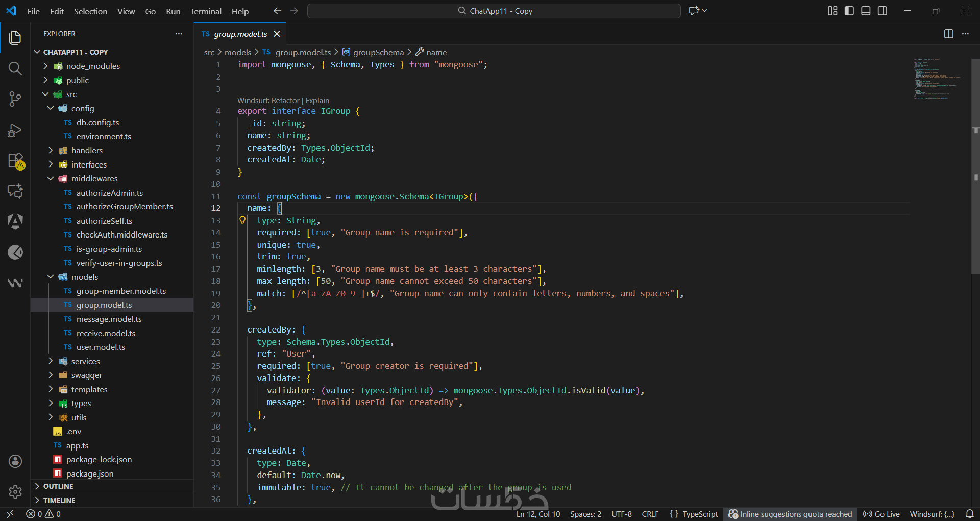Open the notifications bell in status bar
Image resolution: width=980 pixels, height=521 pixels.
(x=970, y=514)
